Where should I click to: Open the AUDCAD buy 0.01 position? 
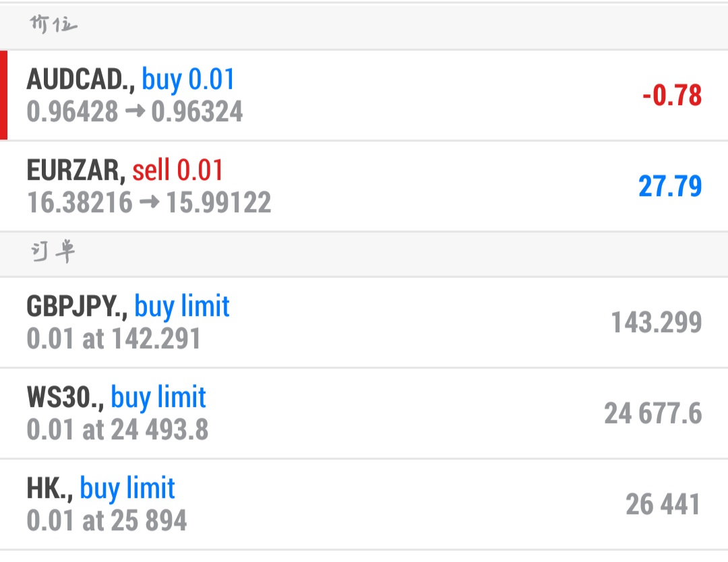[364, 95]
